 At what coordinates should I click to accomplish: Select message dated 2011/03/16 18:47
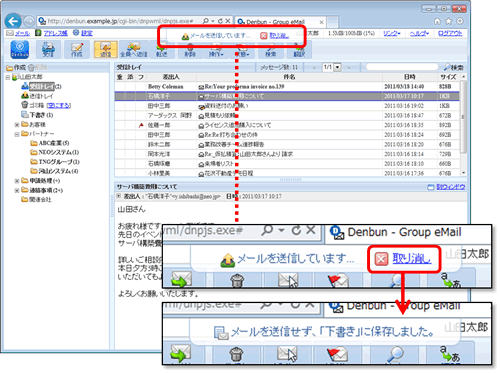pos(287,116)
